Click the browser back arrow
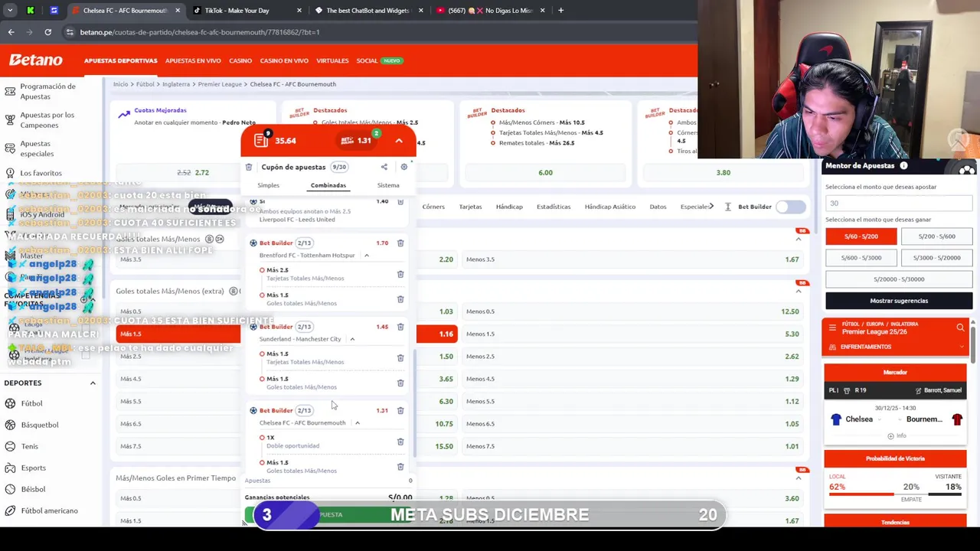 pyautogui.click(x=11, y=32)
